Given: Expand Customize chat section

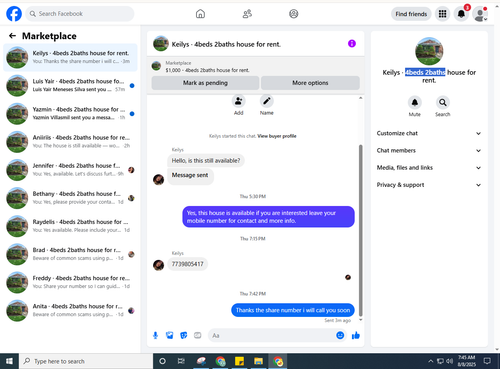Looking at the screenshot, I should pyautogui.click(x=429, y=133).
